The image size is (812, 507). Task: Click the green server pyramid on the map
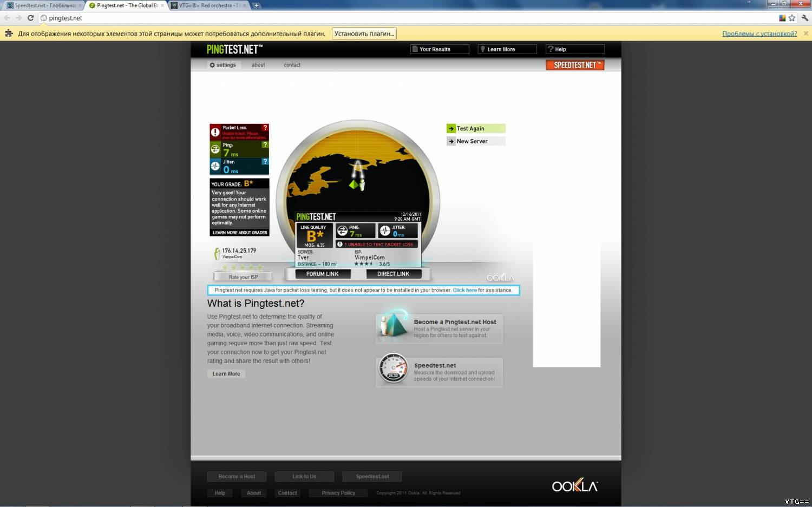click(353, 185)
